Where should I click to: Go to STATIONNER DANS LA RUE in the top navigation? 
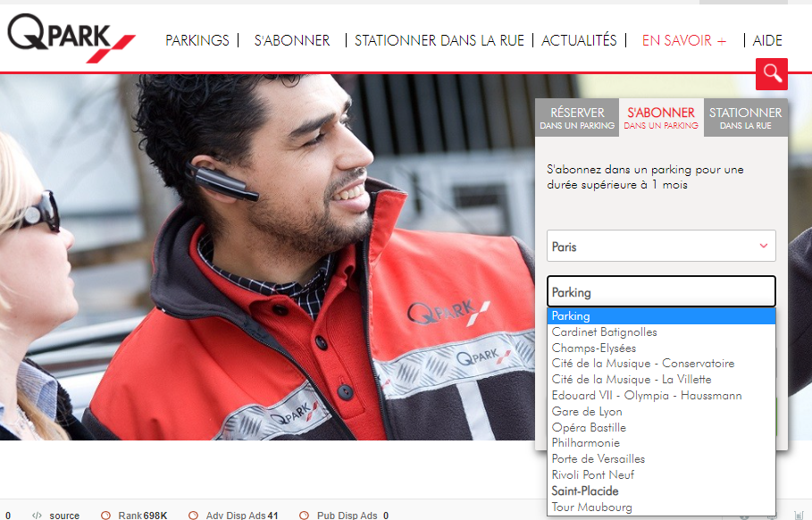(x=439, y=40)
